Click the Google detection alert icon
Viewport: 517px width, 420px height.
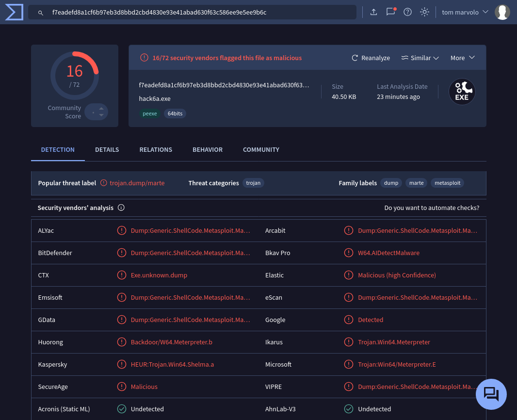point(349,320)
